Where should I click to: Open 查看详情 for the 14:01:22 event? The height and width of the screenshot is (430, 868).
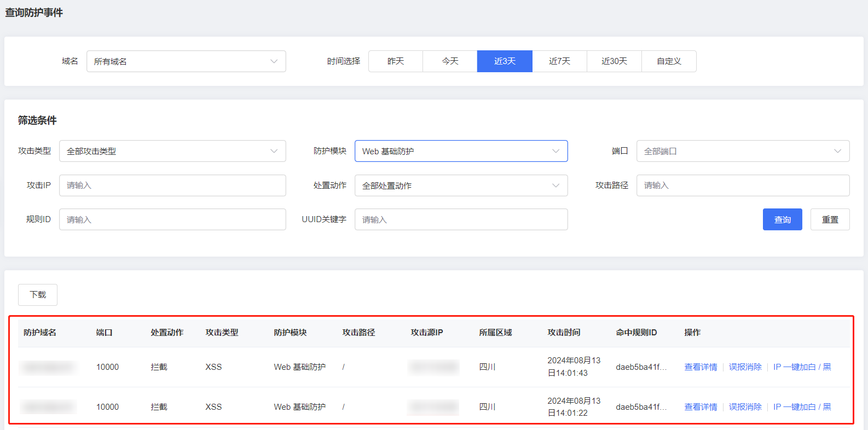[x=701, y=407]
